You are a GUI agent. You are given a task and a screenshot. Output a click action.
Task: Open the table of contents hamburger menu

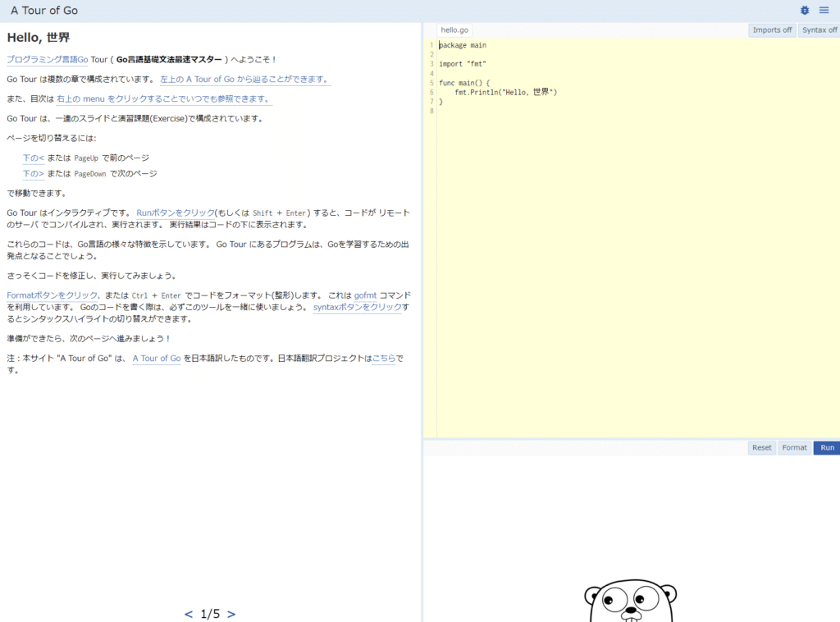click(x=824, y=10)
